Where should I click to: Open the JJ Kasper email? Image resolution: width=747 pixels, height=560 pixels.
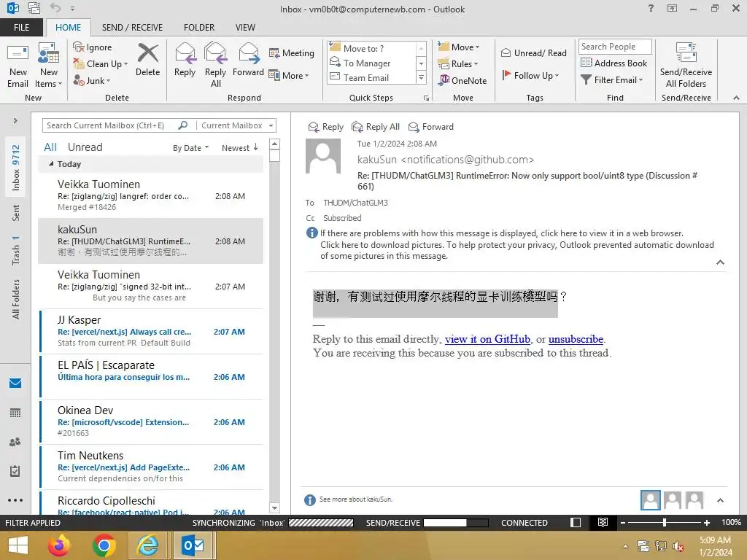(x=150, y=331)
